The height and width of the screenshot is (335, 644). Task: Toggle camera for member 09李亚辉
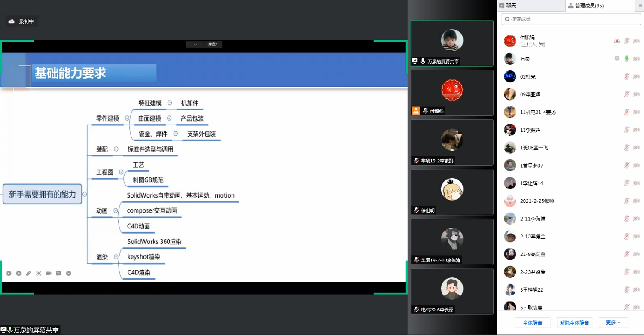click(636, 94)
